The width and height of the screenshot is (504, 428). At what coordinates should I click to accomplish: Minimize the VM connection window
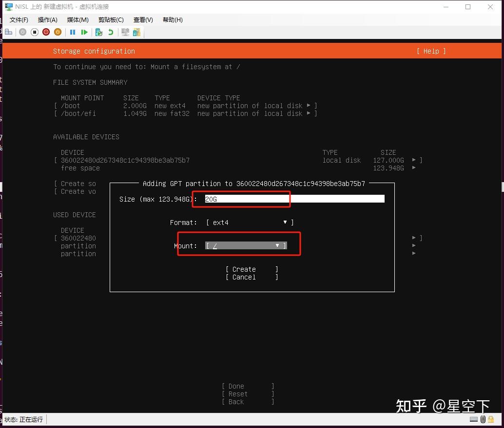point(446,7)
